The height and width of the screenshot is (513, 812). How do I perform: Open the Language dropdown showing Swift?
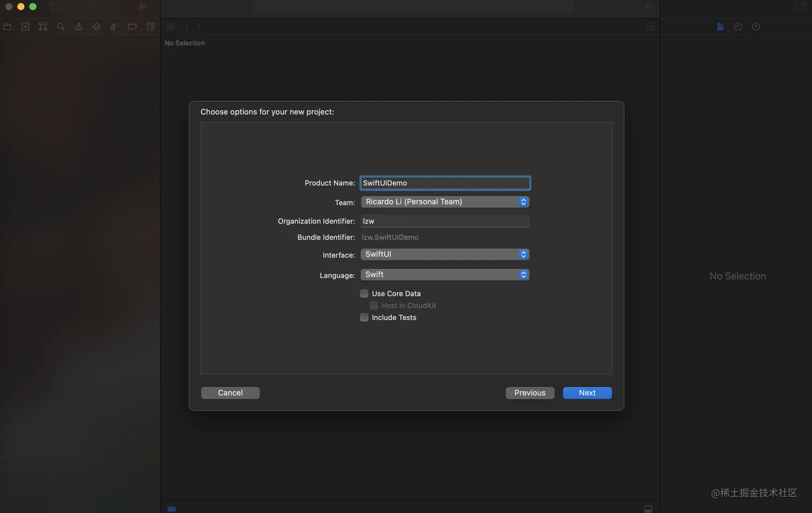point(445,275)
